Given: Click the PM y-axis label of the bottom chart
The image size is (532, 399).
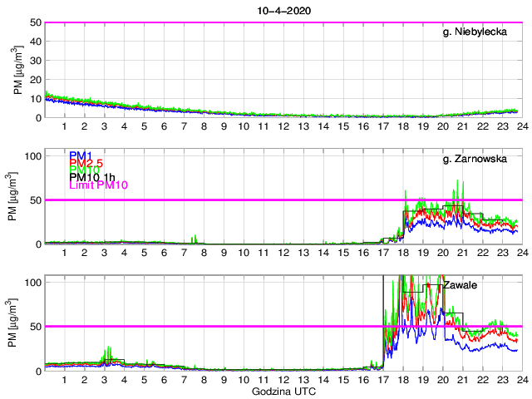Looking at the screenshot, I should point(12,323).
